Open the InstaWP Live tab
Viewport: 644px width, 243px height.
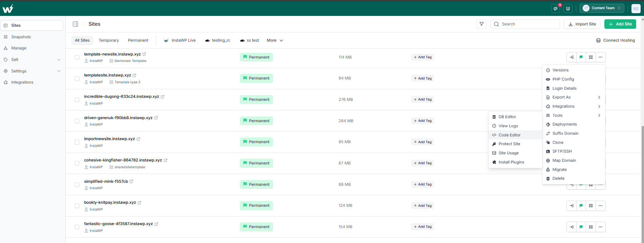pyautogui.click(x=180, y=40)
